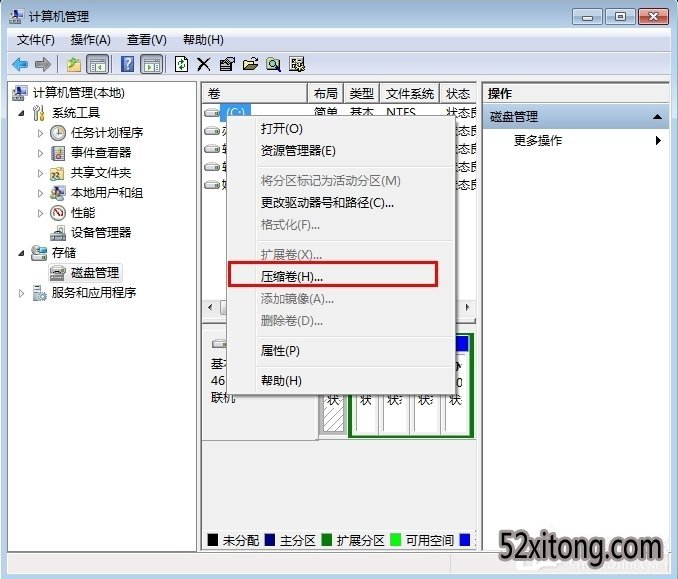Click the Open folder toolbar icon
Viewport: 678px width, 579px height.
pos(250,65)
